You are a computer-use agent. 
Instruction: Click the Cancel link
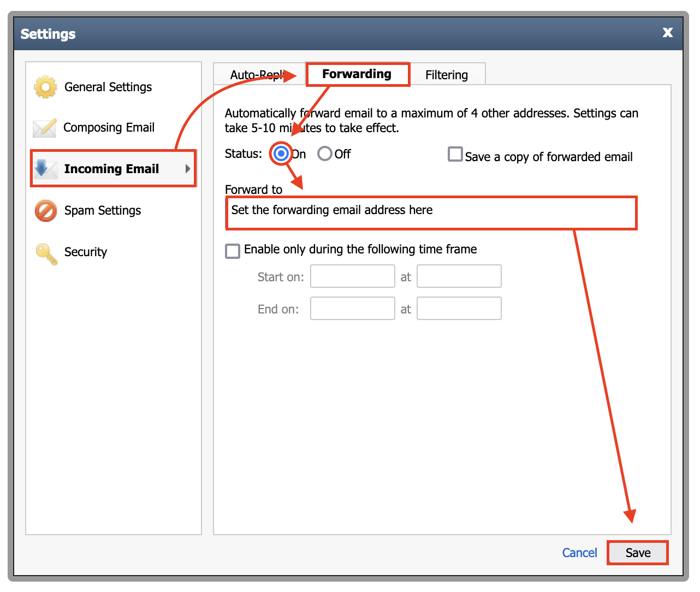(579, 553)
